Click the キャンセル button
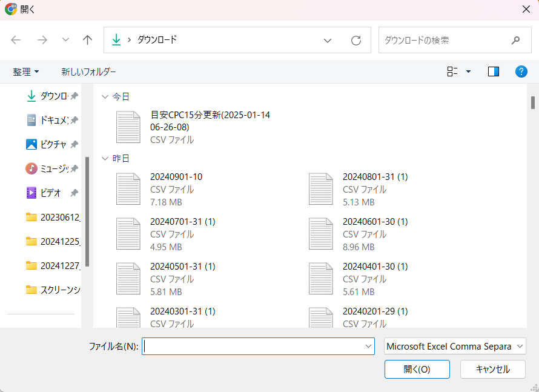Viewport: 539px width, 392px height. pos(492,369)
